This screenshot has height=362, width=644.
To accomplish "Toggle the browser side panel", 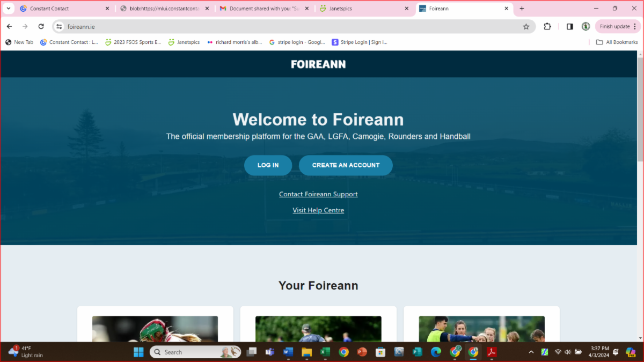I will [x=570, y=26].
